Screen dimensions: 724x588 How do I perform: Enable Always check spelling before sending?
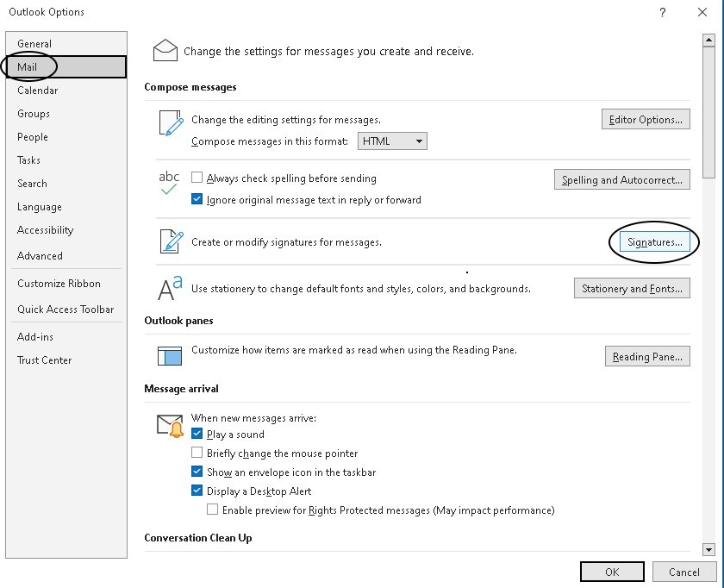[x=197, y=178]
